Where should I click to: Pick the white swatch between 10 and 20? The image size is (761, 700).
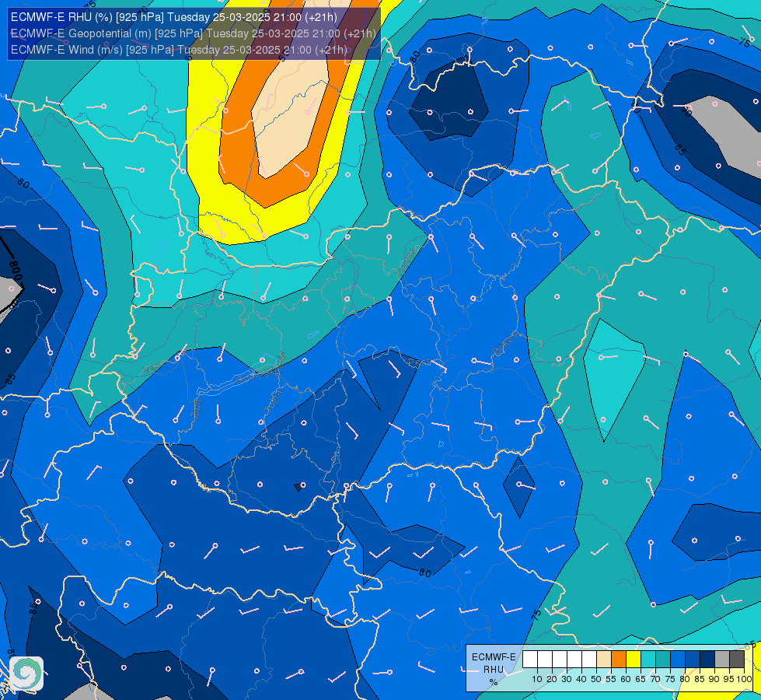pos(545,660)
